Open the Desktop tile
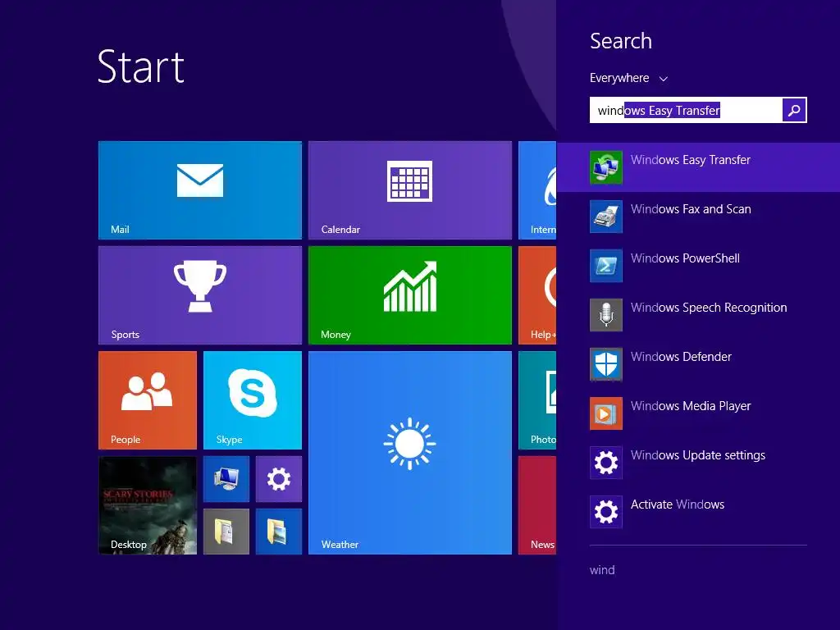The height and width of the screenshot is (630, 840). tap(148, 505)
